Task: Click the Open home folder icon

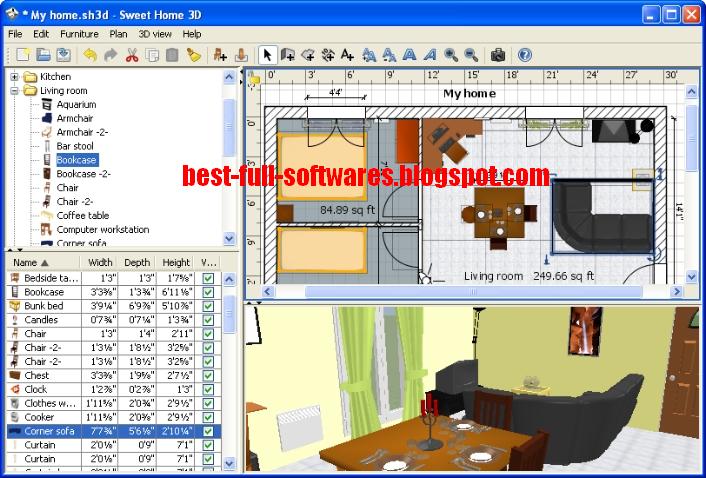Action: coord(43,55)
